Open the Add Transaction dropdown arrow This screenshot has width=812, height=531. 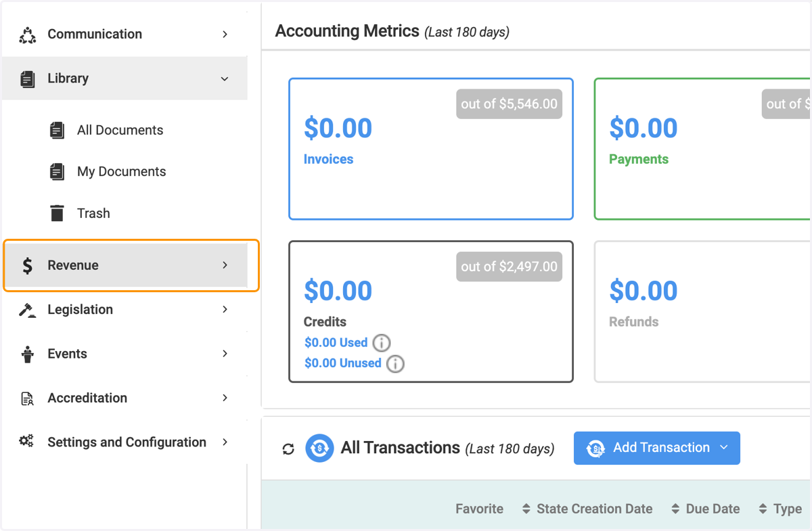click(724, 448)
